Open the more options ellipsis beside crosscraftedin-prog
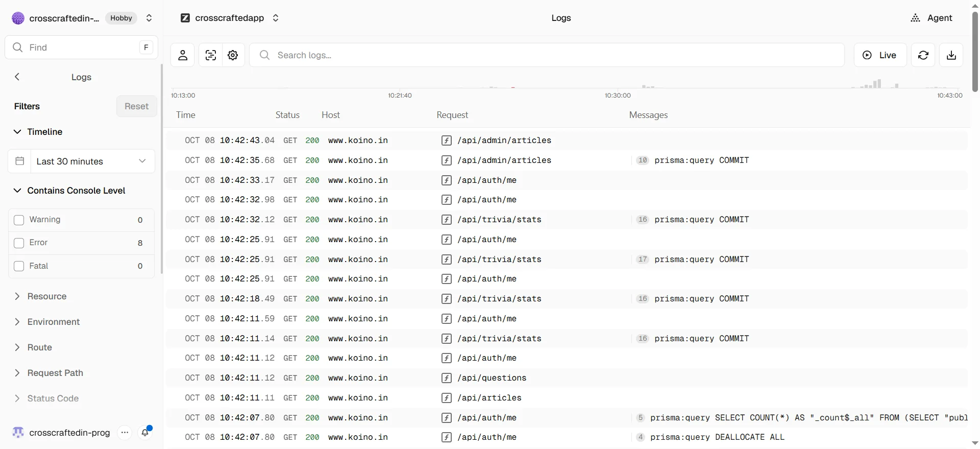Screen dimensions: 980x449 pyautogui.click(x=125, y=433)
